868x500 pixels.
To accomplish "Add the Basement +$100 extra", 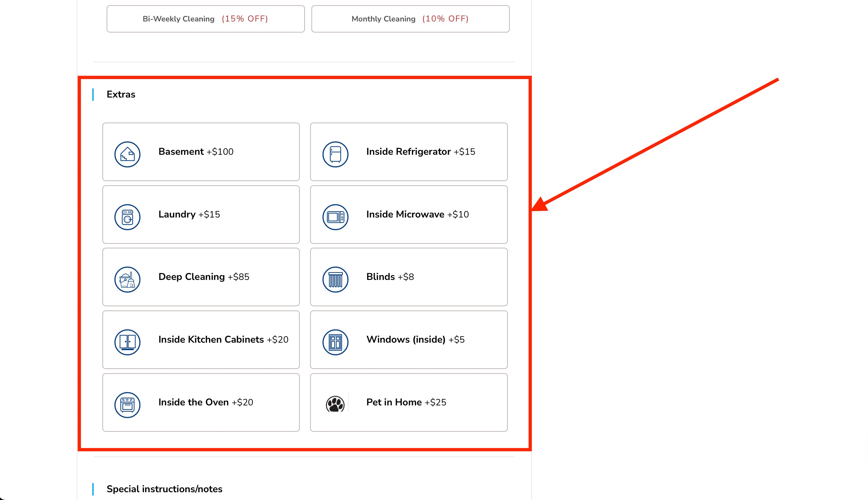I will point(201,152).
